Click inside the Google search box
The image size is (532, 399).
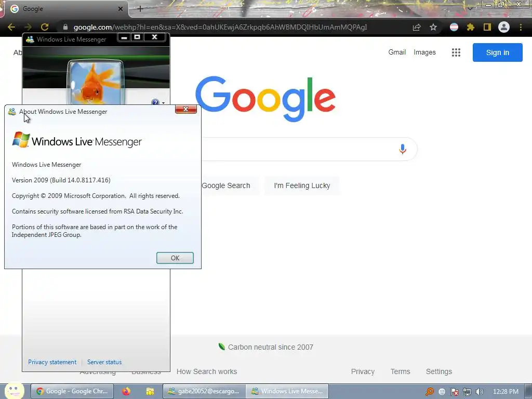pos(299,149)
